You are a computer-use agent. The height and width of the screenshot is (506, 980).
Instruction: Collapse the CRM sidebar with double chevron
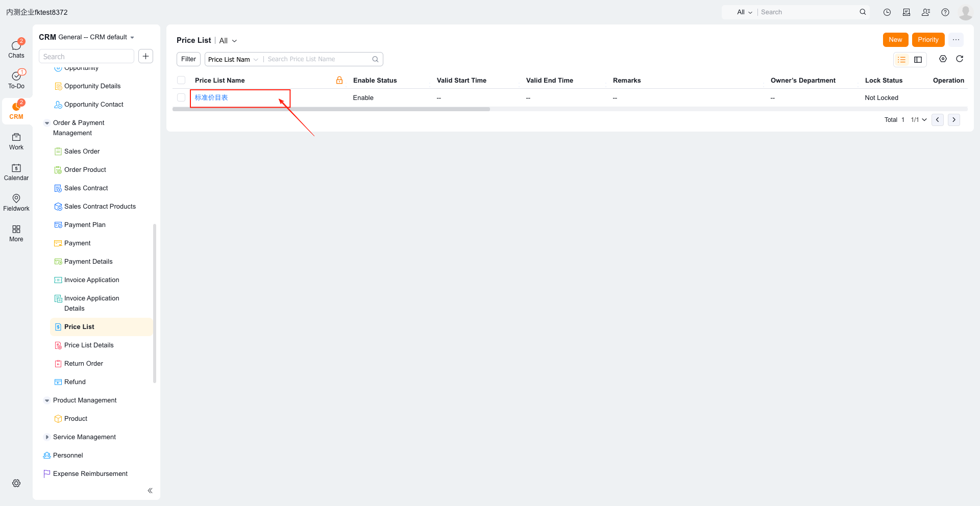pyautogui.click(x=150, y=491)
